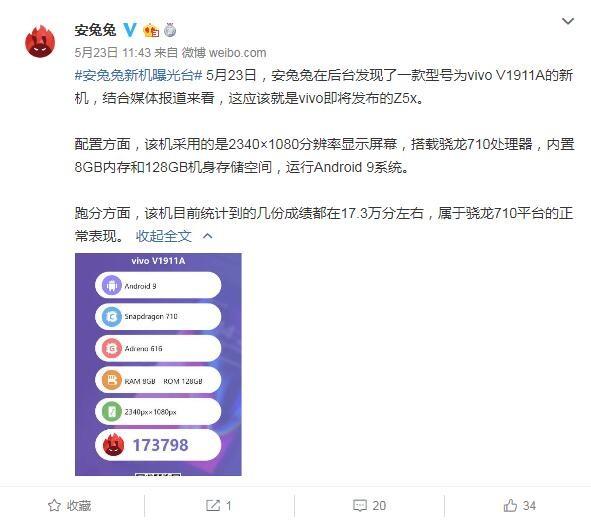Open comments count 20

pos(379,506)
